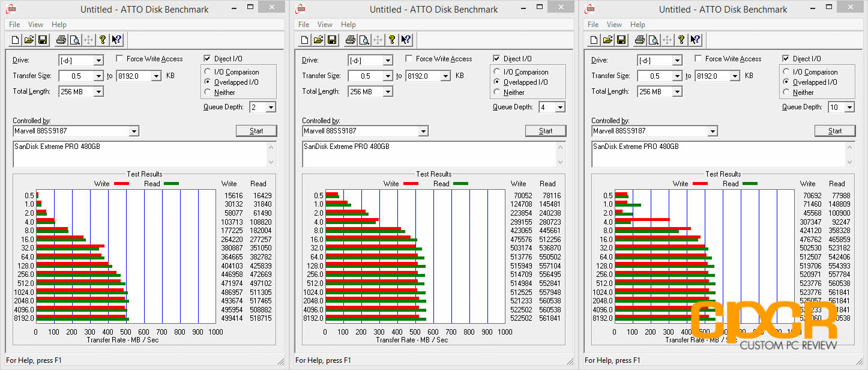The height and width of the screenshot is (370, 868).
Task: Open the Help menu in the queue depth 10 window
Action: click(638, 25)
